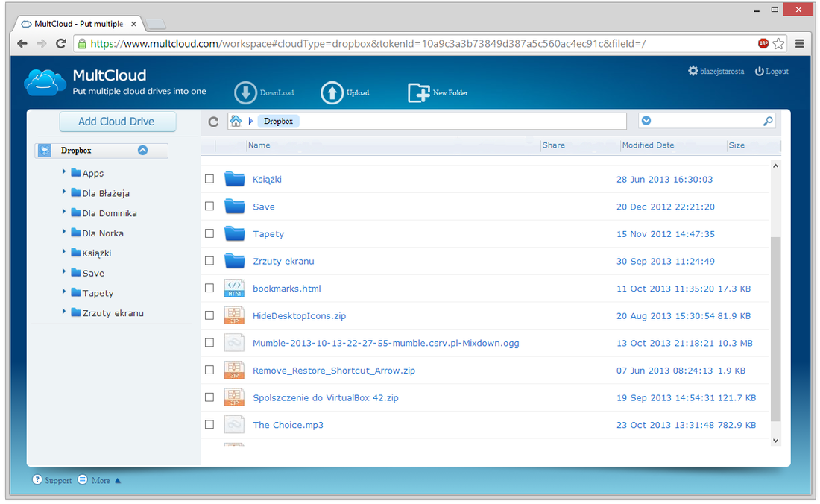Image resolution: width=820 pixels, height=504 pixels.
Task: Click the file icon of The Choice.mp3
Action: [x=234, y=424]
